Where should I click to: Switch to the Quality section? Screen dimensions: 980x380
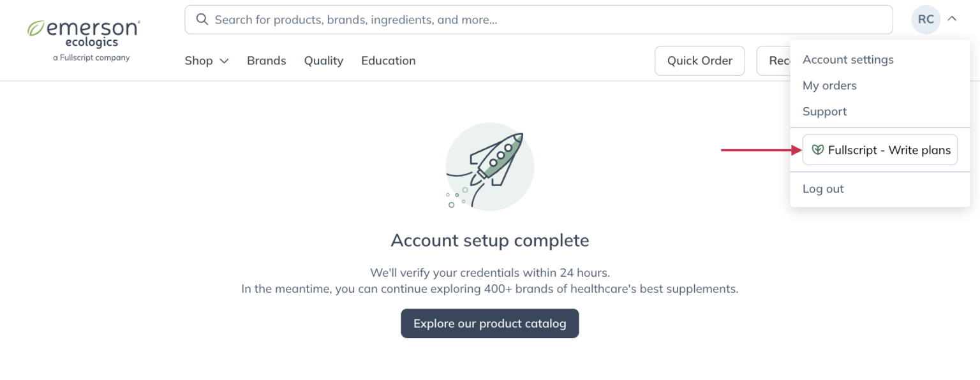323,61
